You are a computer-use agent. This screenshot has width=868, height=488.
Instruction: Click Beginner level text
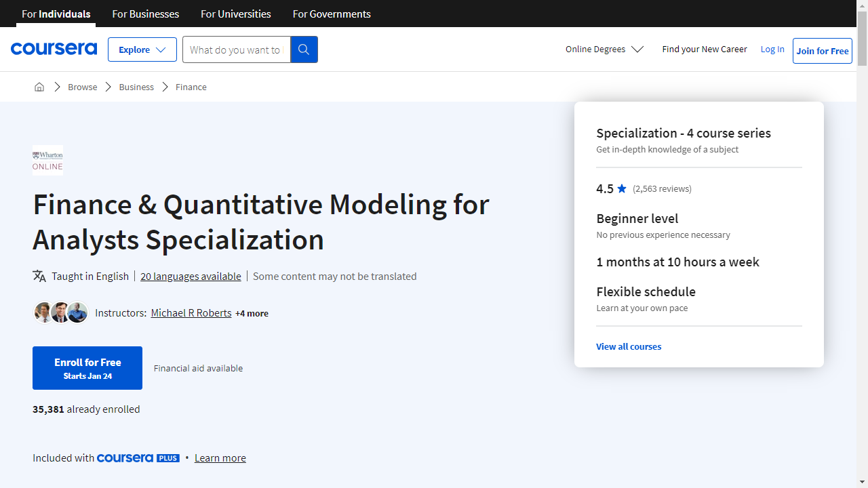637,218
